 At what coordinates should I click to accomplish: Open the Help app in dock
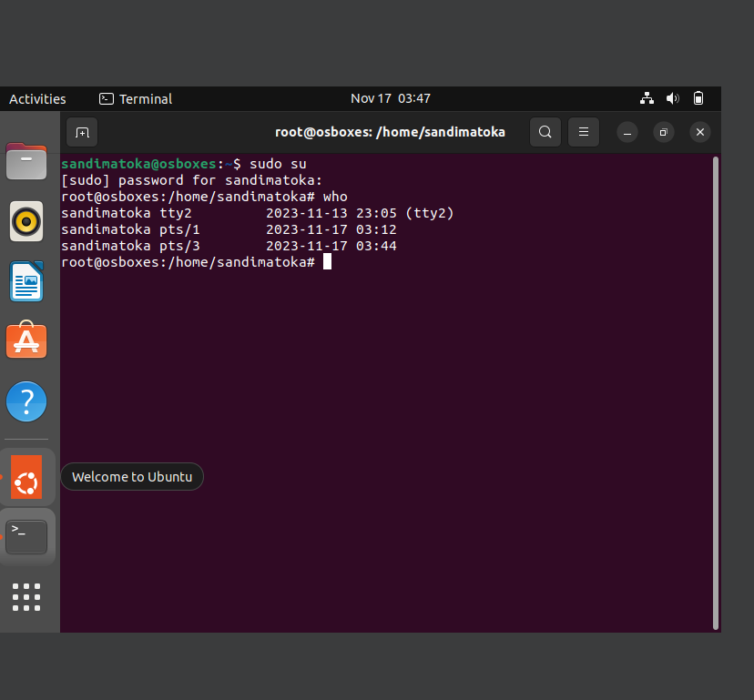tap(26, 401)
